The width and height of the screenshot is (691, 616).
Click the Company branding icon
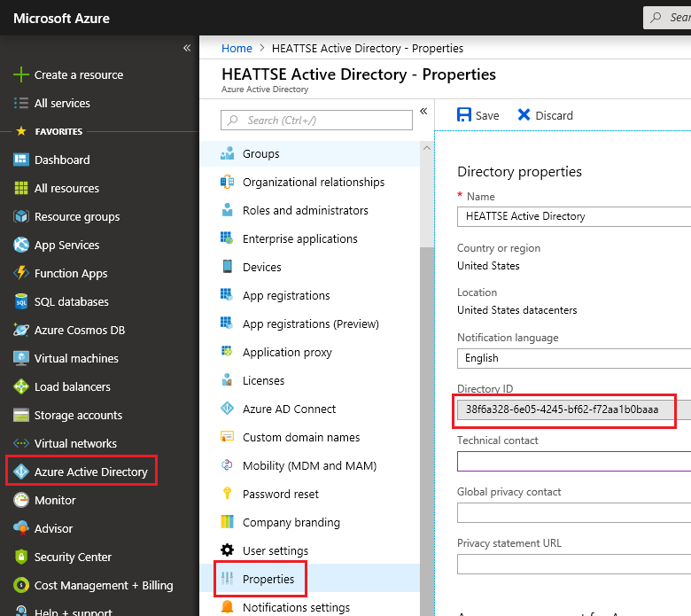(x=228, y=522)
